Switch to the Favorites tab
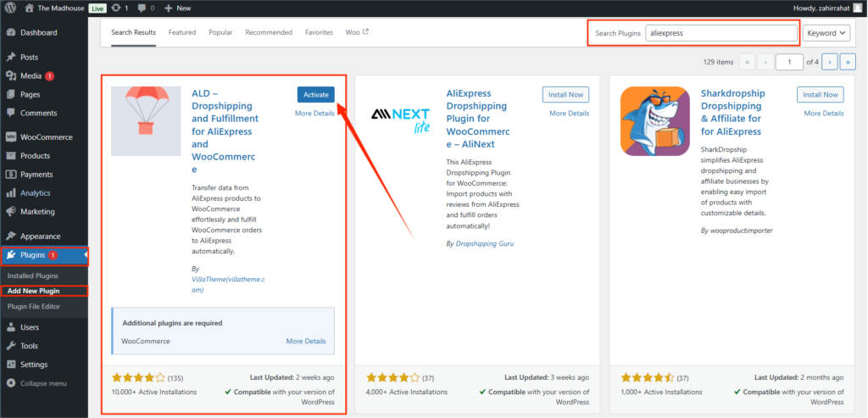The width and height of the screenshot is (868, 418). pyautogui.click(x=319, y=33)
